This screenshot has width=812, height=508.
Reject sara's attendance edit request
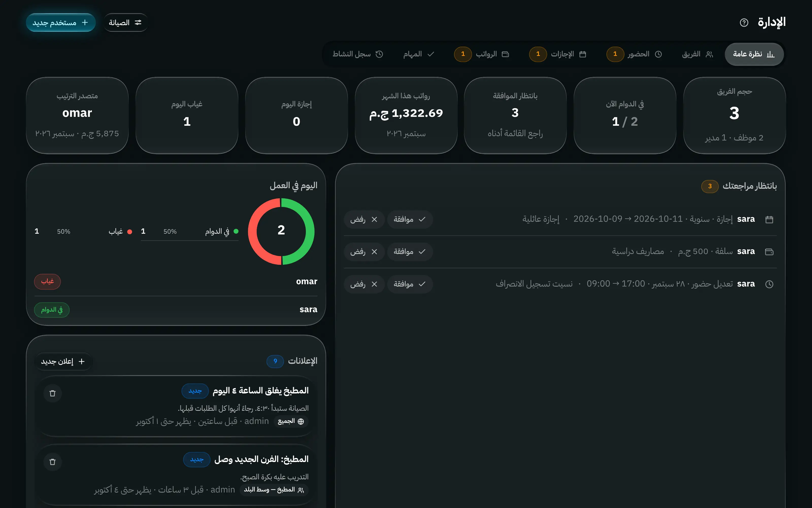point(364,284)
